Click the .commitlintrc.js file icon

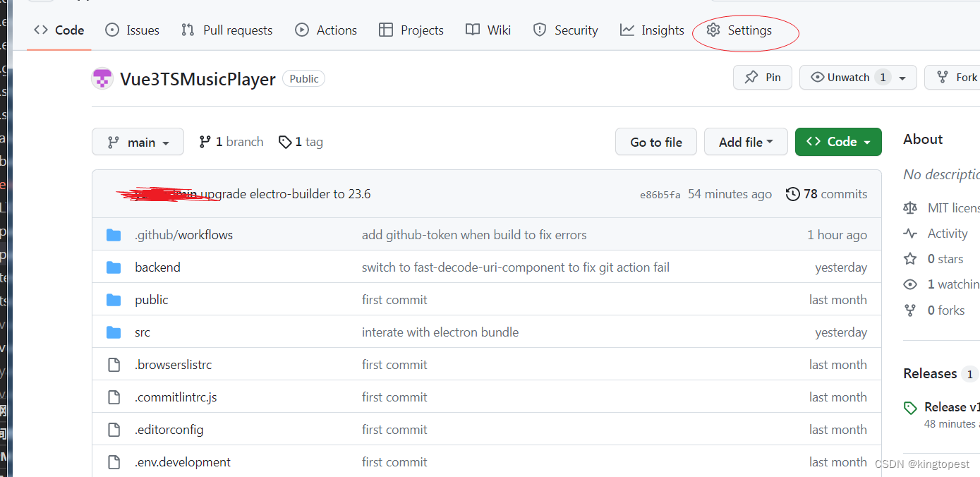coord(114,397)
